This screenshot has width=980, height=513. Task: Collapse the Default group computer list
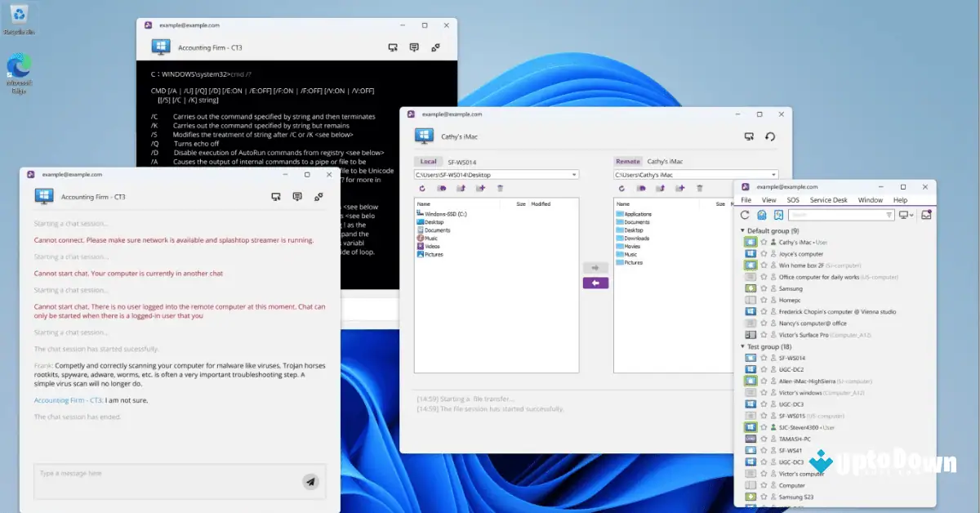point(742,230)
